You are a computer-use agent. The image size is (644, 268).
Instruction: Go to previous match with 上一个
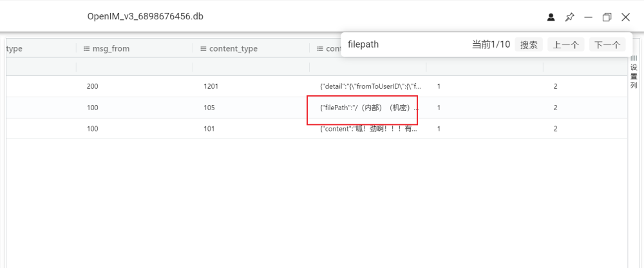pos(566,44)
